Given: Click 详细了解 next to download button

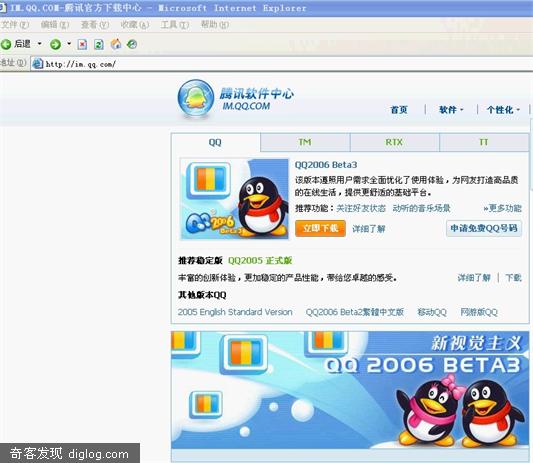Looking at the screenshot, I should click(368, 229).
